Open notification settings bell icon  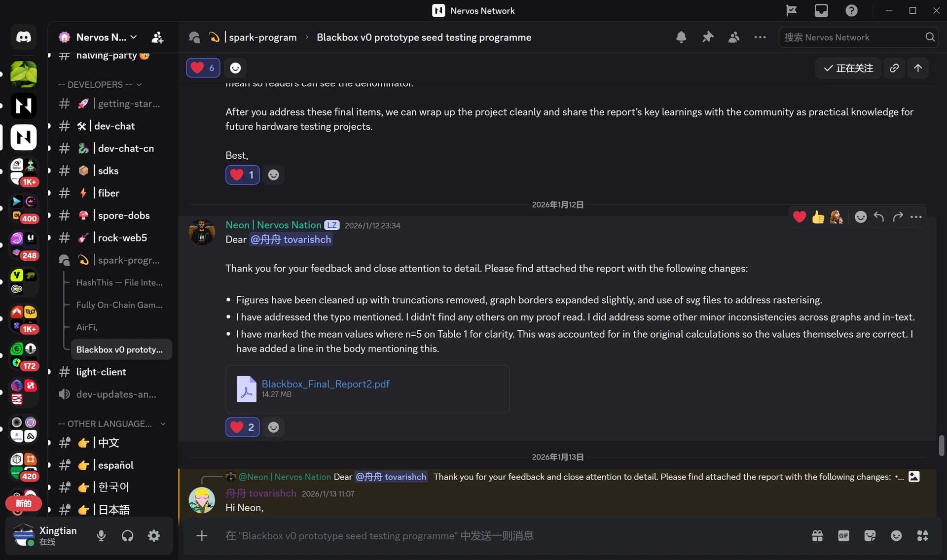[681, 37]
